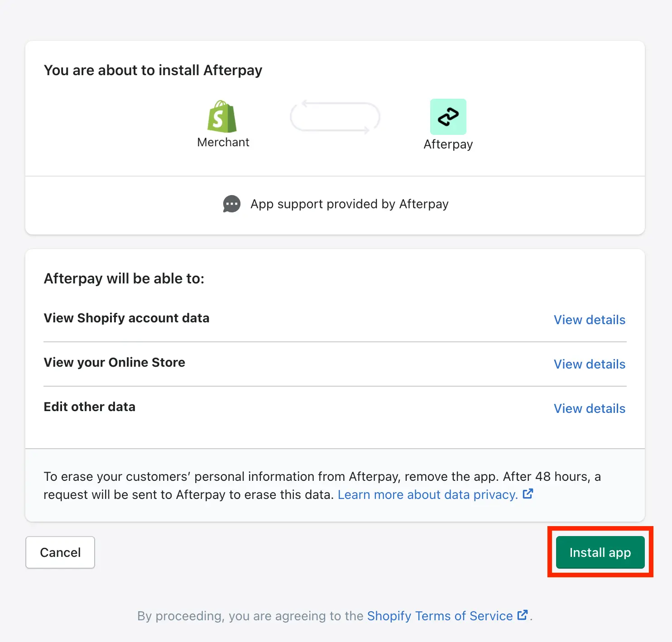Click the 'View Shopify account data' permission label
The image size is (672, 642).
(x=126, y=318)
